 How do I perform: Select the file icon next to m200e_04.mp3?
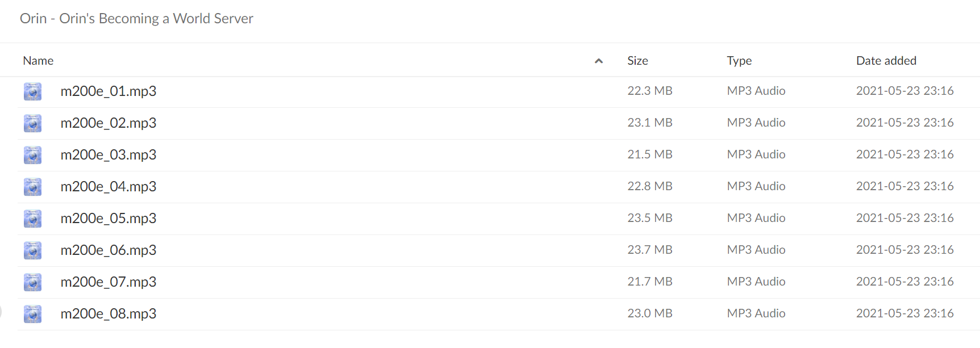click(32, 187)
